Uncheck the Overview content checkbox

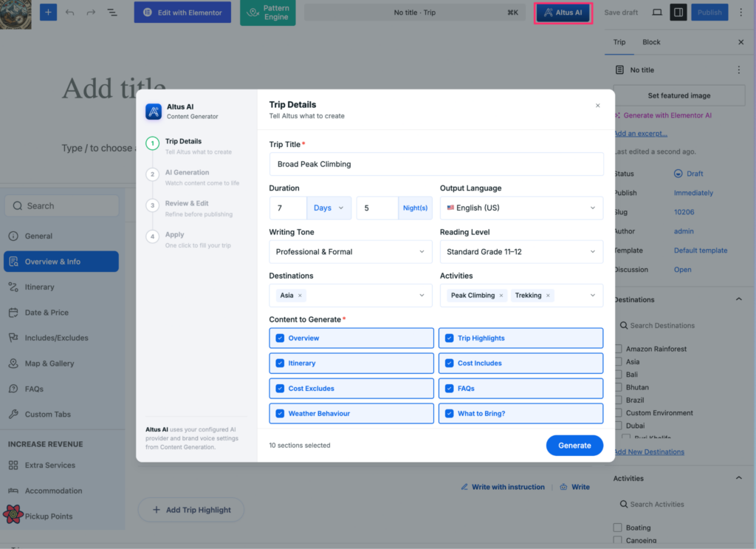280,338
